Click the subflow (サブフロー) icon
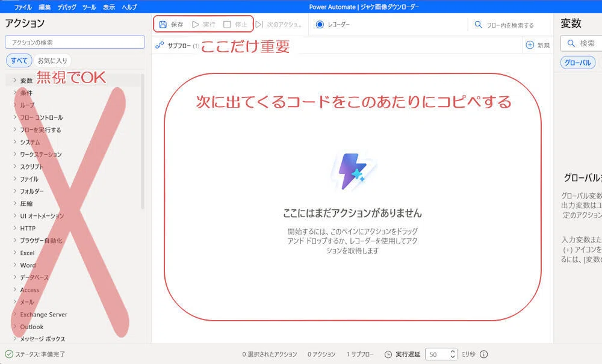 coord(160,45)
